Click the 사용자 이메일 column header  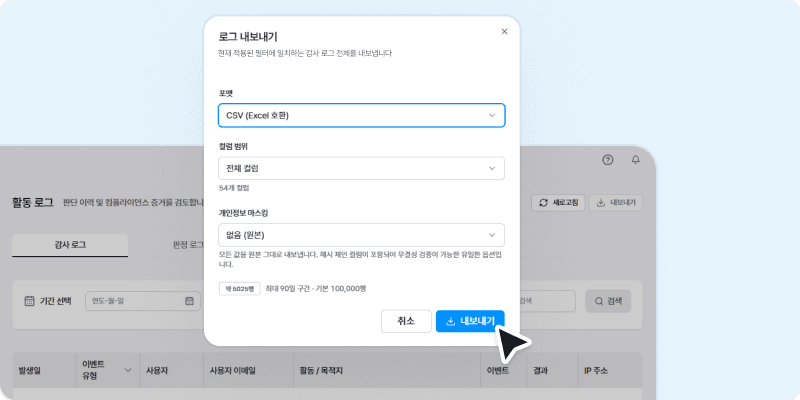click(x=248, y=370)
